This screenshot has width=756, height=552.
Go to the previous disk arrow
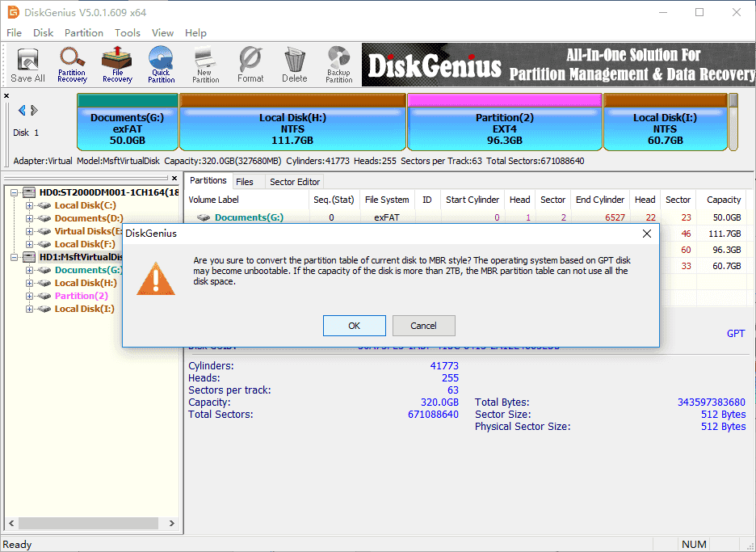pyautogui.click(x=22, y=111)
